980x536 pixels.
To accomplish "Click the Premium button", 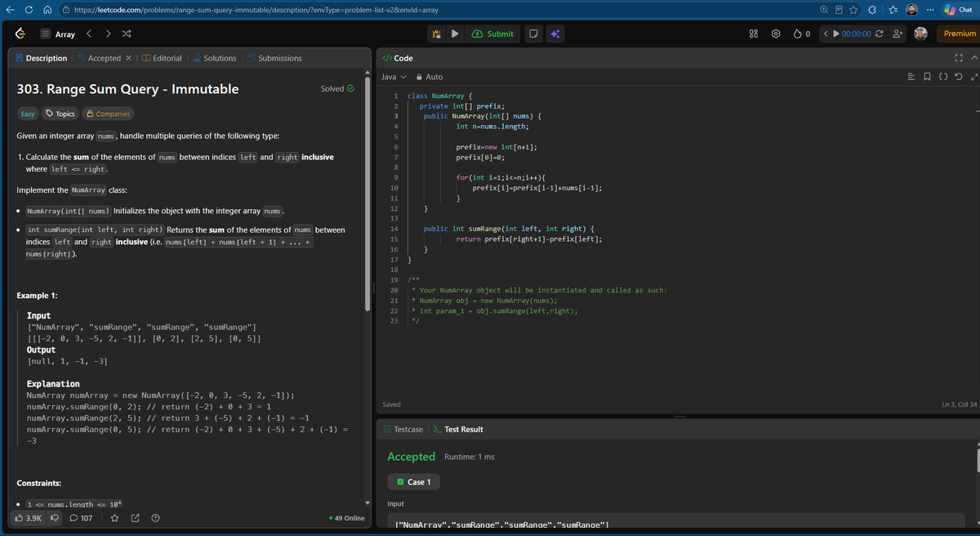I will [960, 34].
